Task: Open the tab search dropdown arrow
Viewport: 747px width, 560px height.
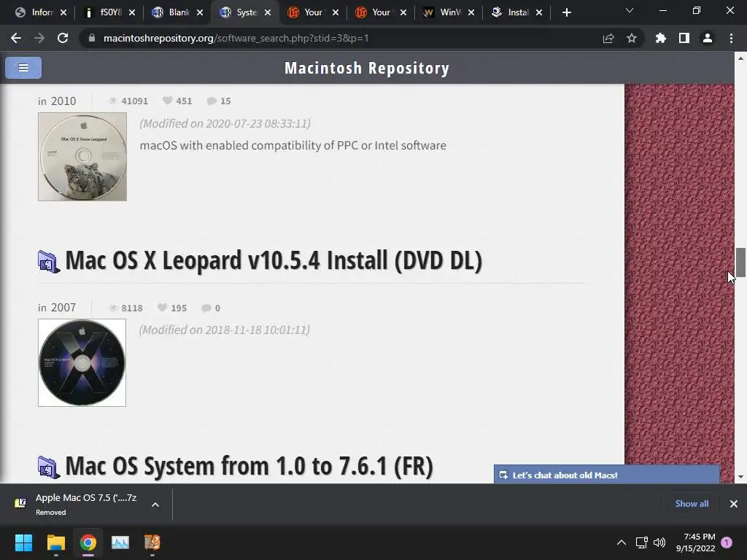Action: click(630, 10)
